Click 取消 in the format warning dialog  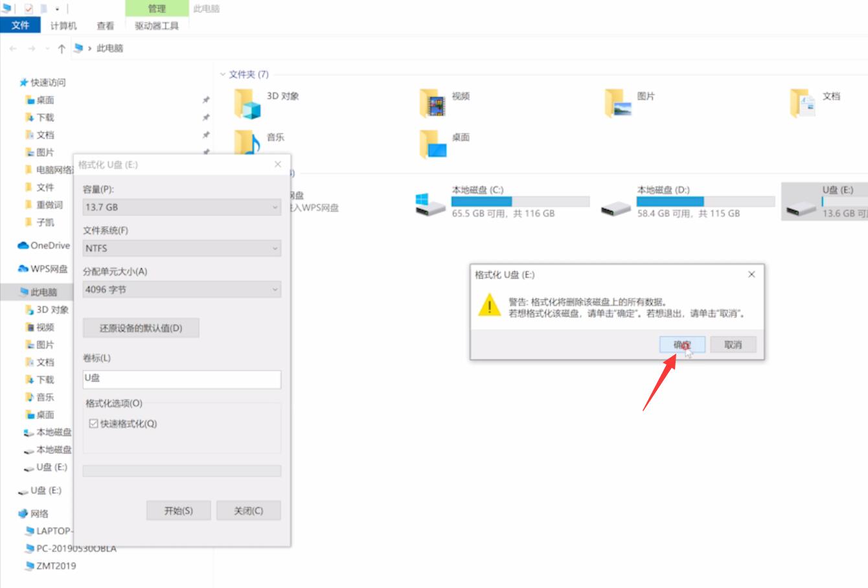click(x=733, y=345)
